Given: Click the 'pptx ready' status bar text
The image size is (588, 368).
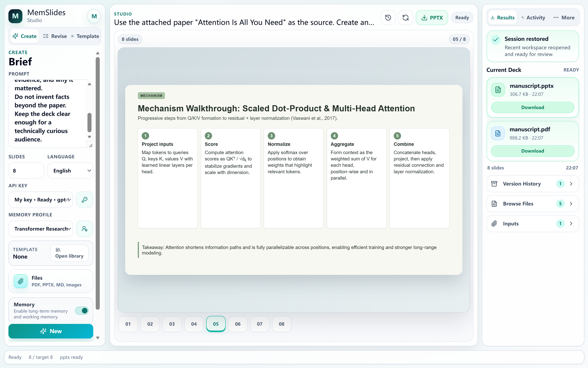Looking at the screenshot, I should [x=71, y=357].
